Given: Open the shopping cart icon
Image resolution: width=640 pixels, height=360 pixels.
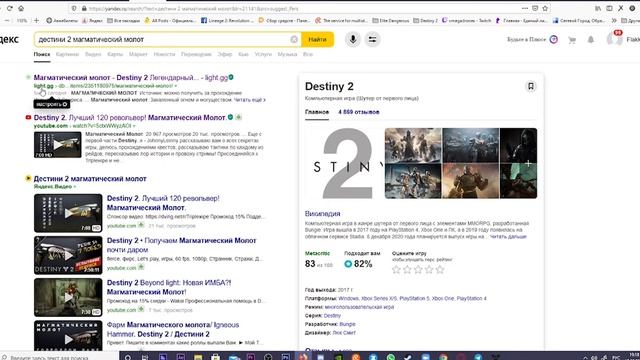Looking at the screenshot, I should pyautogui.click(x=572, y=40).
